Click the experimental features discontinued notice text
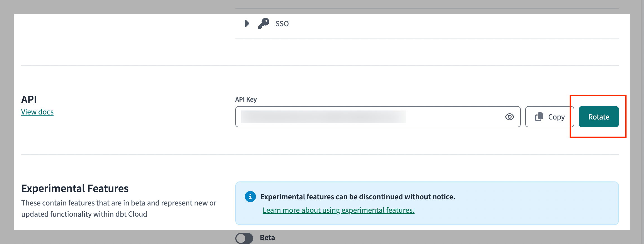Viewport: 644px width, 244px height. tap(357, 197)
